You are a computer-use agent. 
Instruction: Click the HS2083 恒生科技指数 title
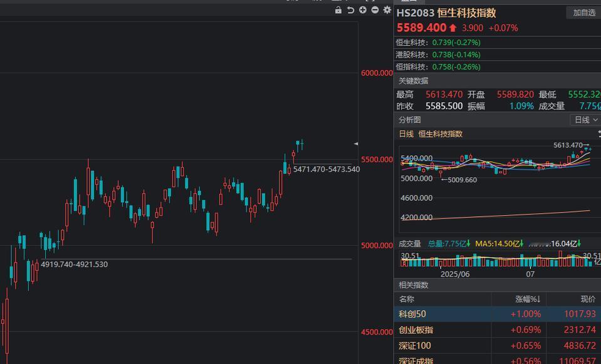point(446,13)
